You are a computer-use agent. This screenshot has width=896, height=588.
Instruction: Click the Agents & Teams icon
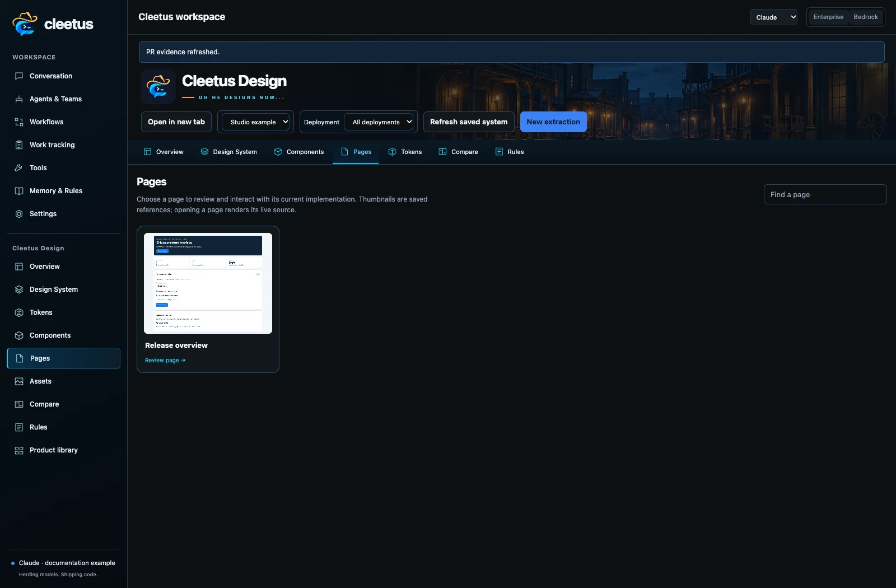(19, 99)
